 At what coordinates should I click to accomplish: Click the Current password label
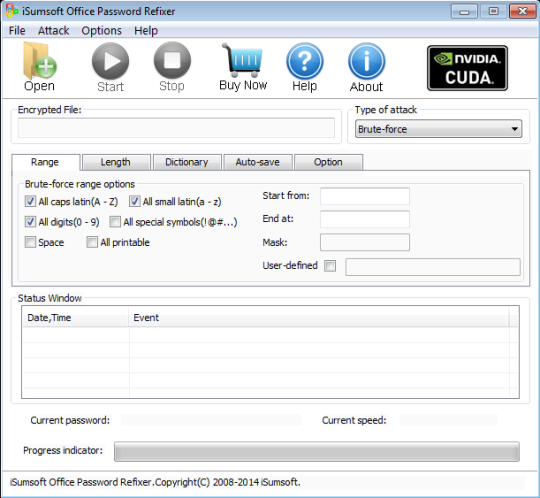(70, 420)
